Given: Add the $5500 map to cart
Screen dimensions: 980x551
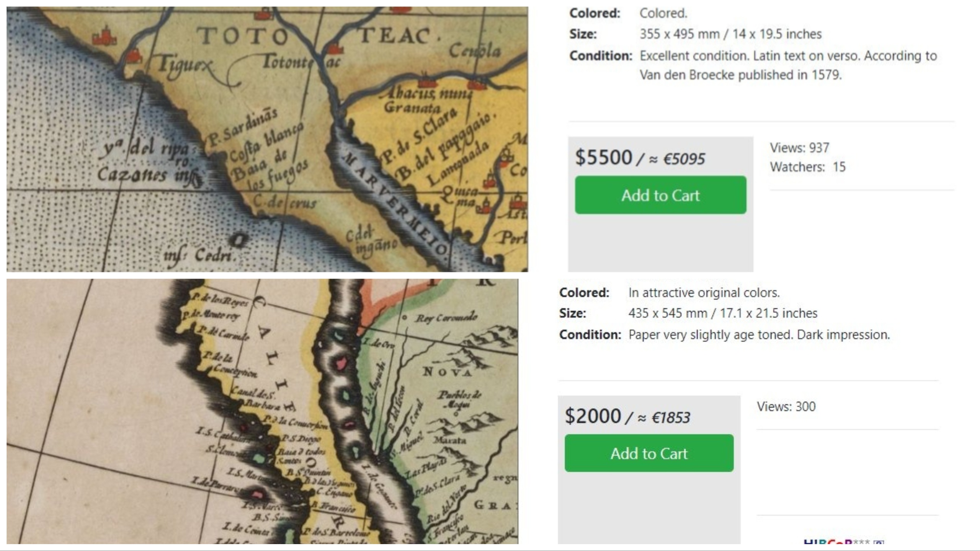Looking at the screenshot, I should (660, 195).
